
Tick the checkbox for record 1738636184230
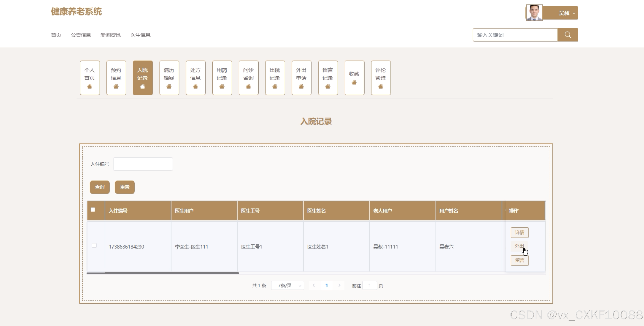click(94, 246)
